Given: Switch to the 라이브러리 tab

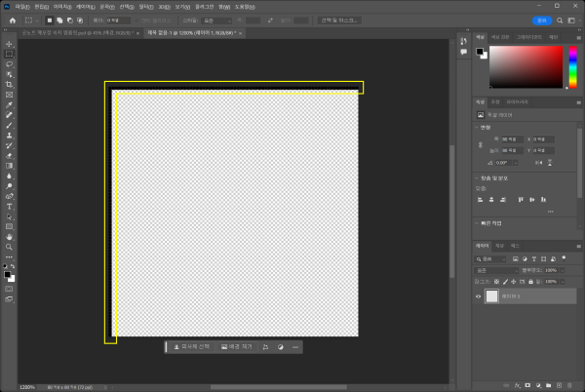Looking at the screenshot, I should click(517, 102).
